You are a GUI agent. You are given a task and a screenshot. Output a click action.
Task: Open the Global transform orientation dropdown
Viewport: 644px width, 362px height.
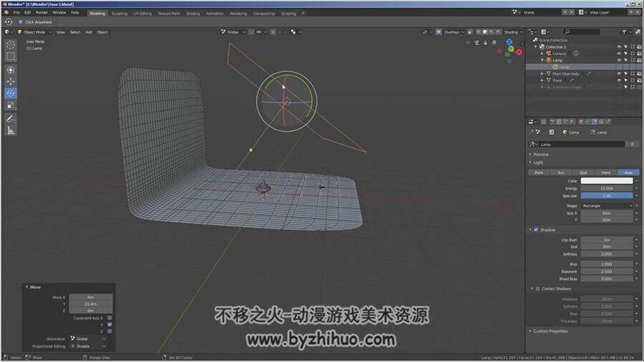[x=233, y=31]
